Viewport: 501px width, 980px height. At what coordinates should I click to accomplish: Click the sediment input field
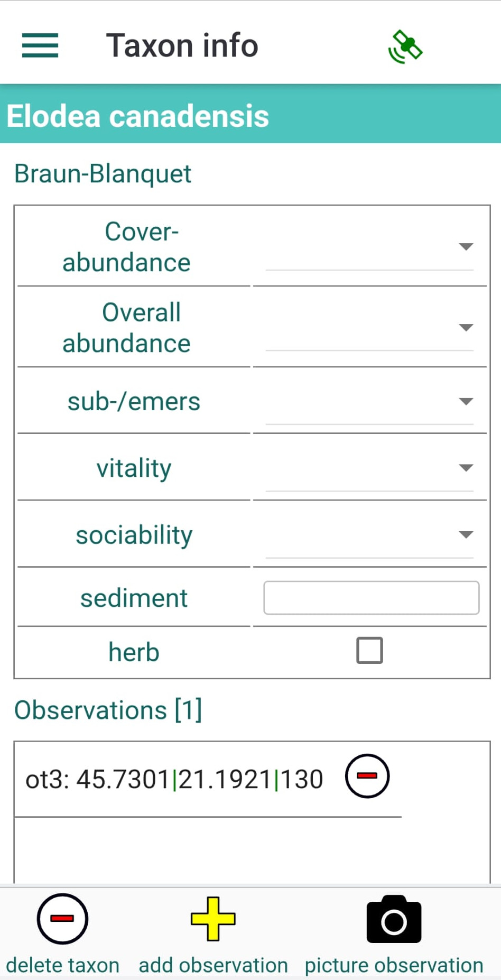(x=371, y=598)
